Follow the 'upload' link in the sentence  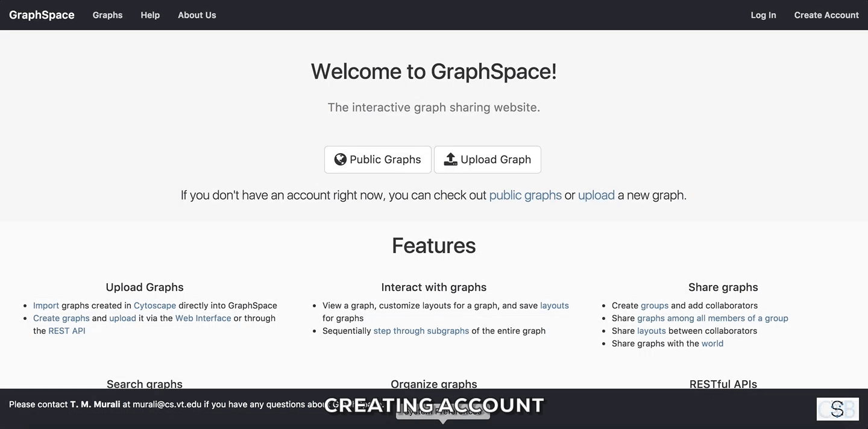tap(596, 195)
